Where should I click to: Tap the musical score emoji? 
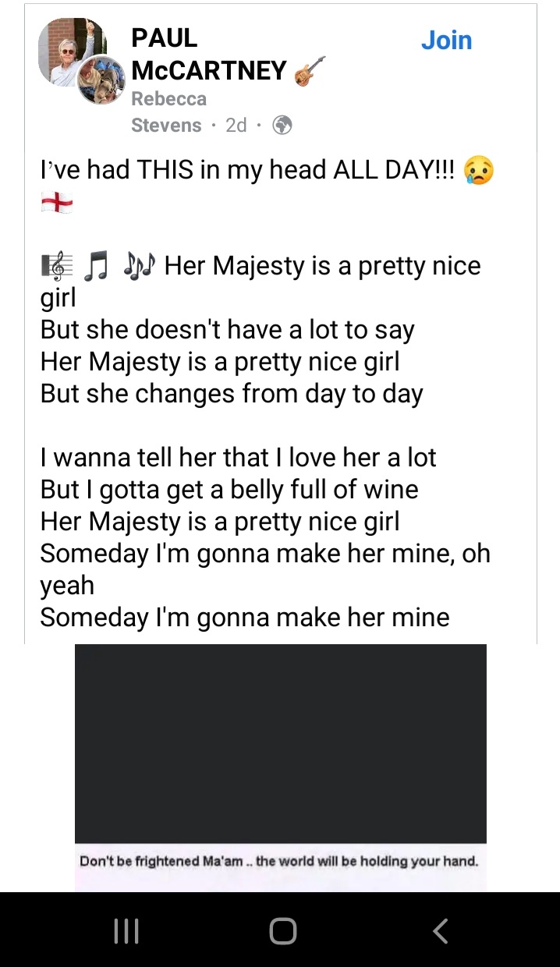(x=57, y=267)
